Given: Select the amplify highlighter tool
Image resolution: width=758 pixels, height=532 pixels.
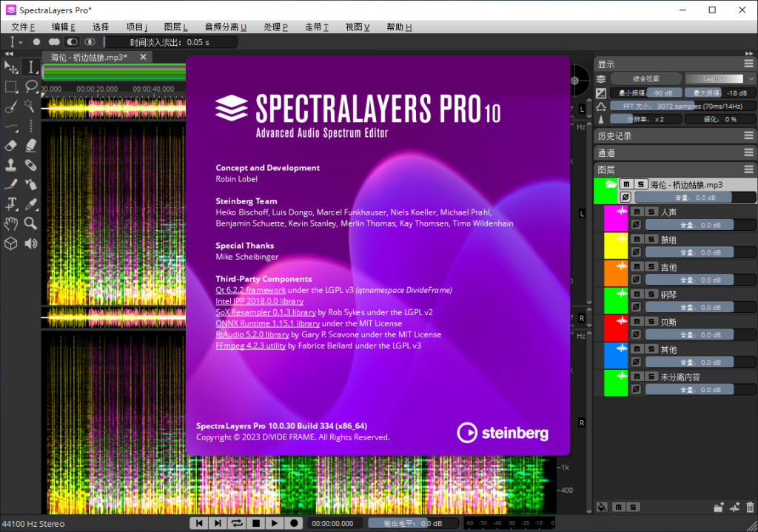Looking at the screenshot, I should (x=31, y=145).
